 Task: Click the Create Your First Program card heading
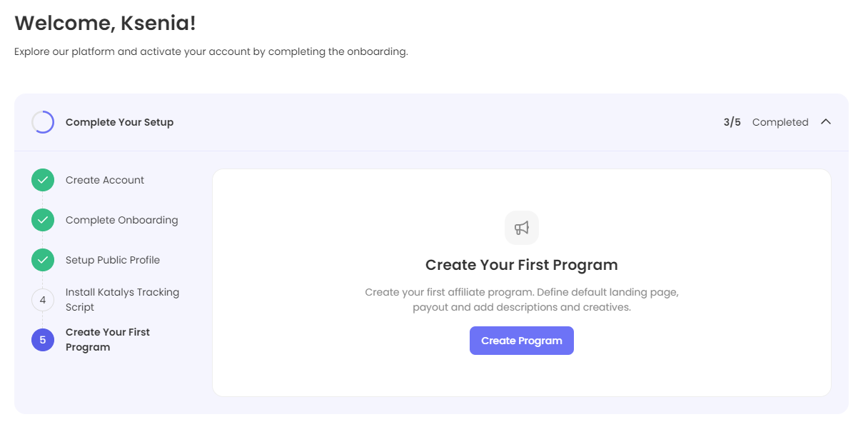[x=522, y=265]
